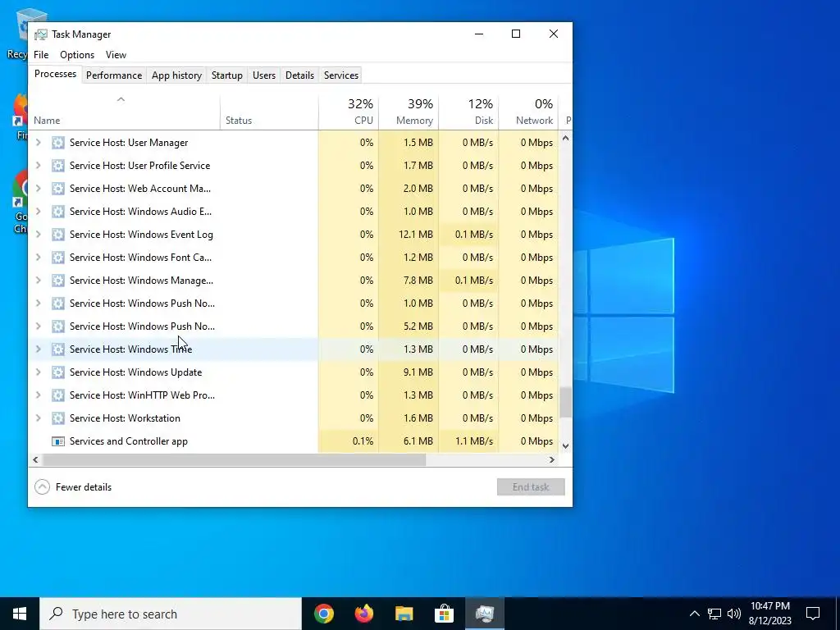840x630 pixels.
Task: Click the gear icon for Workstation service
Action: [x=58, y=418]
